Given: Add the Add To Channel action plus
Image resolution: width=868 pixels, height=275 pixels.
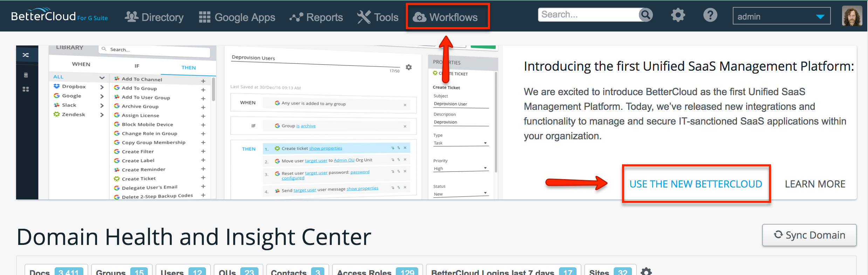Looking at the screenshot, I should click(203, 81).
